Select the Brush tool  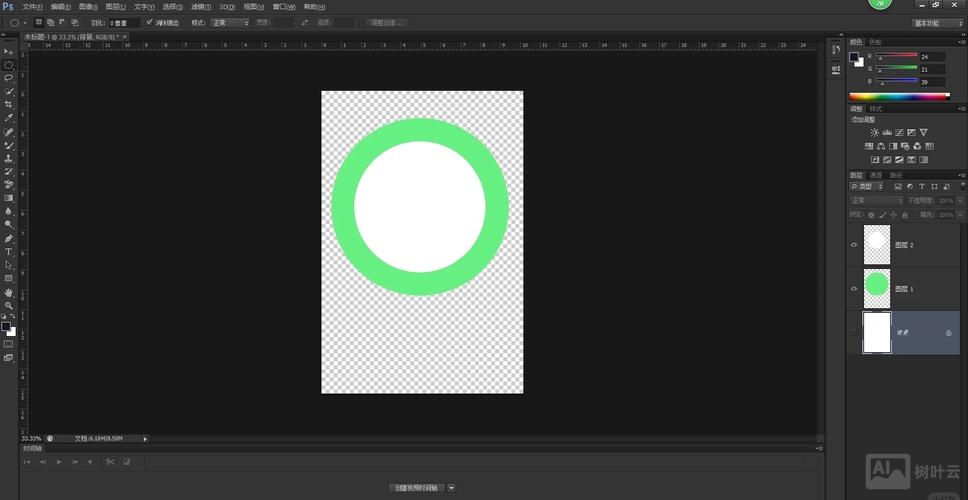coord(9,145)
